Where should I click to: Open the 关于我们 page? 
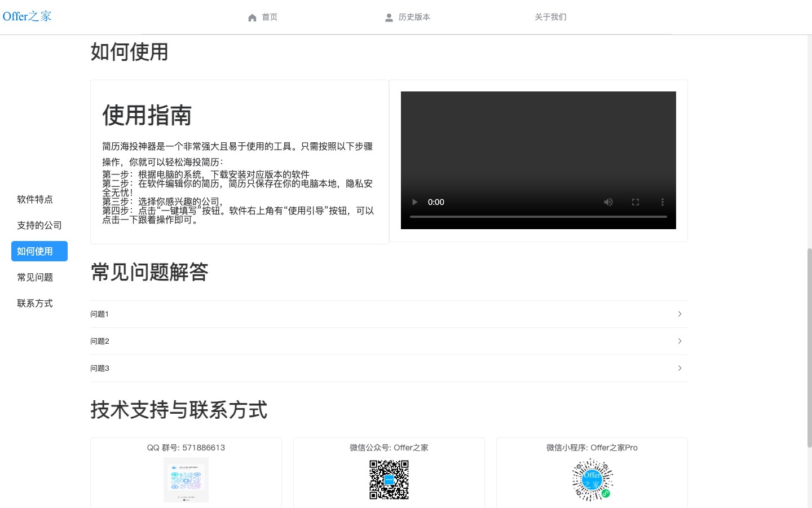click(x=550, y=17)
